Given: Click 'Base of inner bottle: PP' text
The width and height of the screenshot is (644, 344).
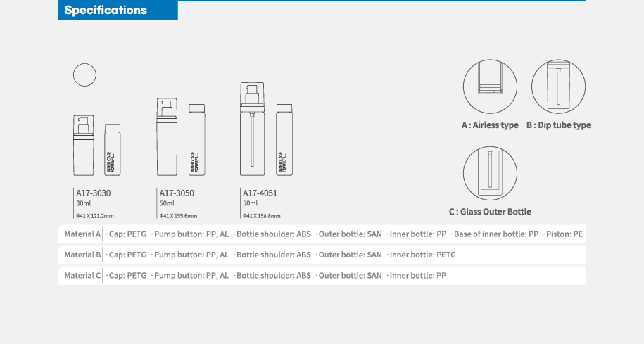Looking at the screenshot, I should (495, 234).
